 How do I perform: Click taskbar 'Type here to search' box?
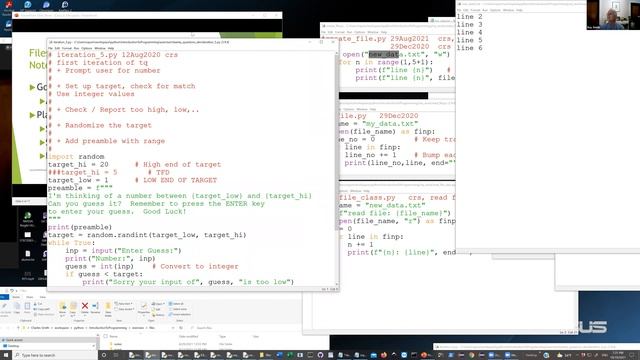55,355
